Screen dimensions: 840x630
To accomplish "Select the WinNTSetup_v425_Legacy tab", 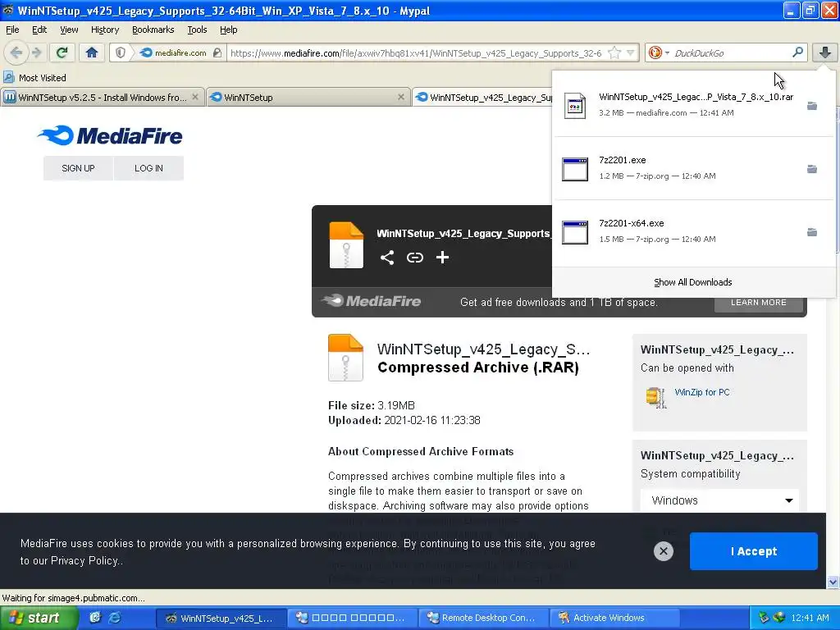I will (x=482, y=98).
